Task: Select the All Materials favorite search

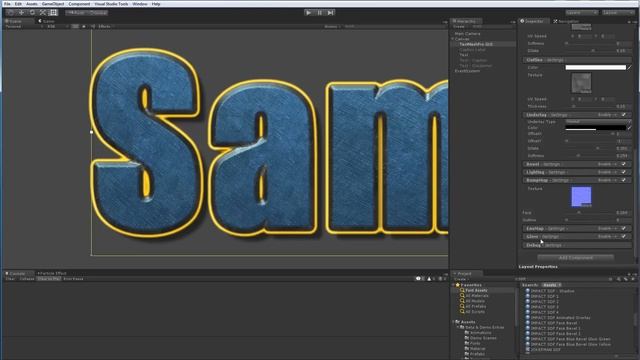Action: [x=477, y=296]
